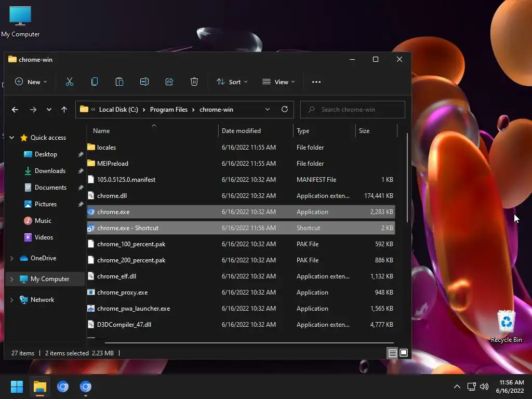Click the horizontal scrollbar of file list
The height and width of the screenshot is (399, 532).
click(x=249, y=343)
